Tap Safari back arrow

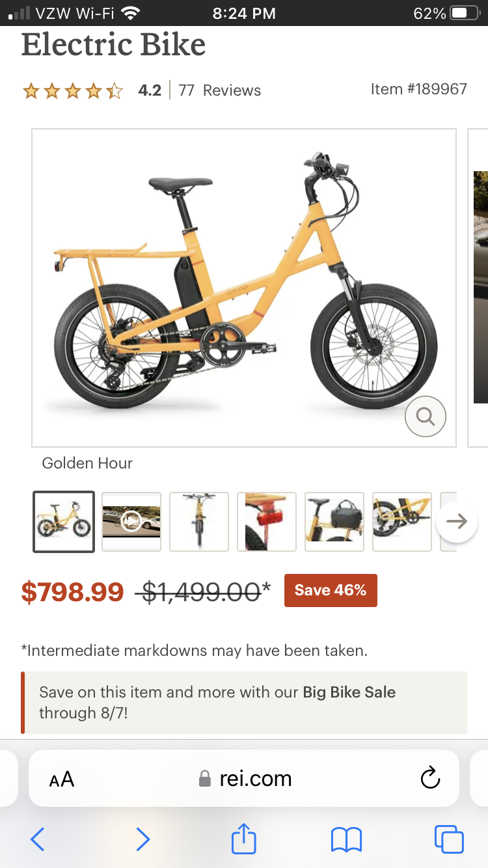tap(38, 839)
